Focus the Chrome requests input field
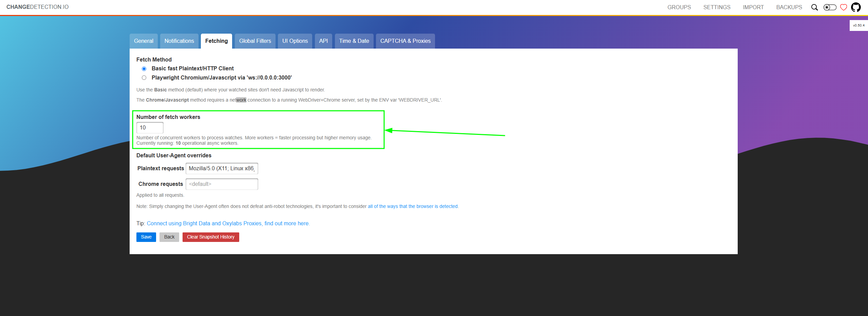Viewport: 868px width, 316px height. coord(222,184)
